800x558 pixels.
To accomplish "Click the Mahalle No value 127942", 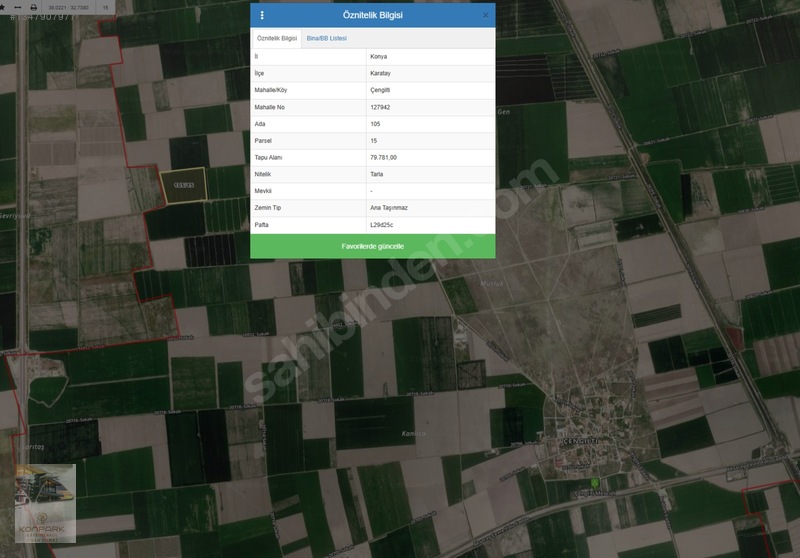I will (x=380, y=107).
